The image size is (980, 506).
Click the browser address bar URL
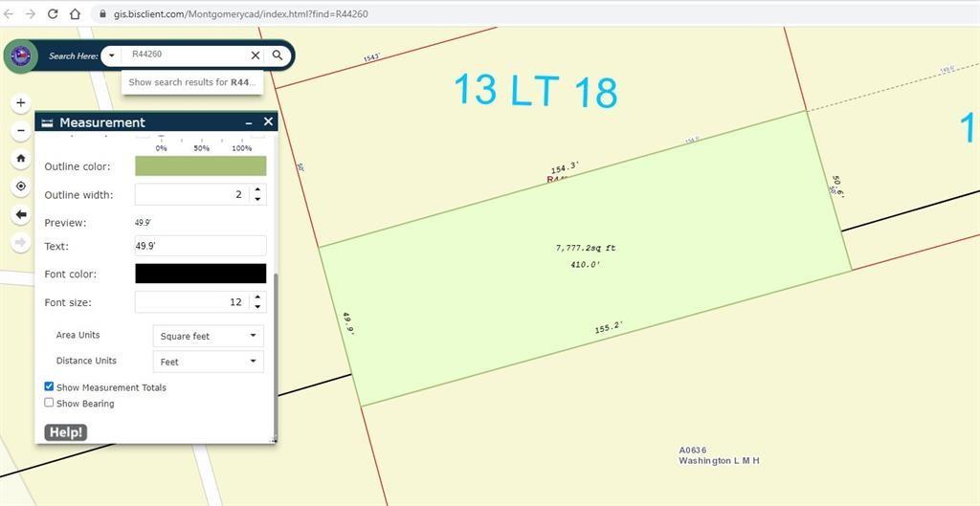pos(240,13)
